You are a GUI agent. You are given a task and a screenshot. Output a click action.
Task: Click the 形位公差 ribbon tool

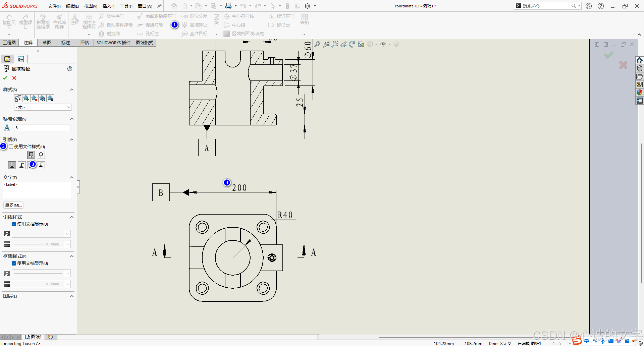pos(195,16)
